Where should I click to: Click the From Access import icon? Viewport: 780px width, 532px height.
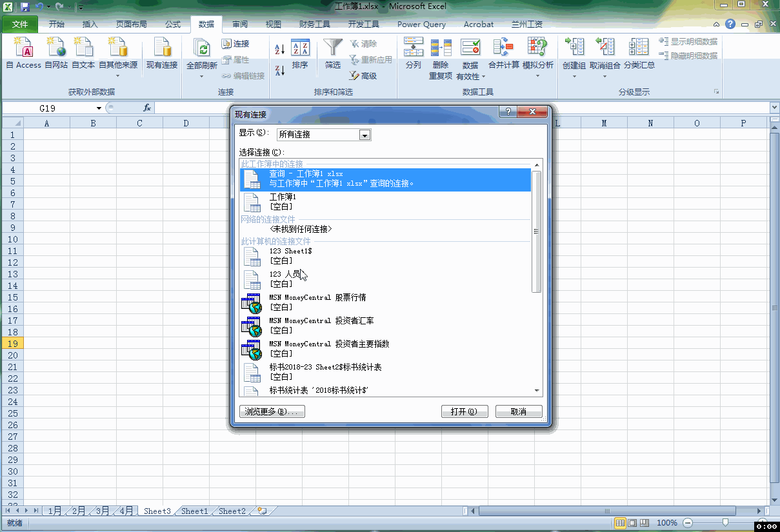pyautogui.click(x=24, y=53)
